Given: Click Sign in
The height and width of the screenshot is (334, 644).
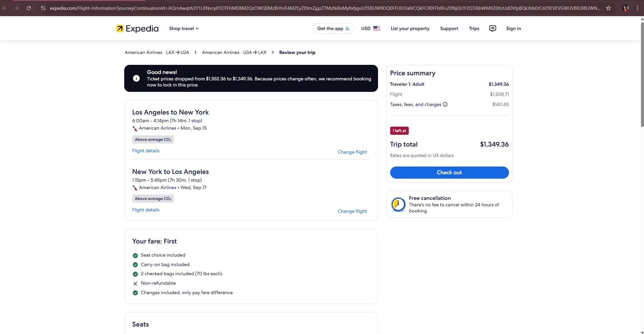Looking at the screenshot, I should pyautogui.click(x=513, y=29).
